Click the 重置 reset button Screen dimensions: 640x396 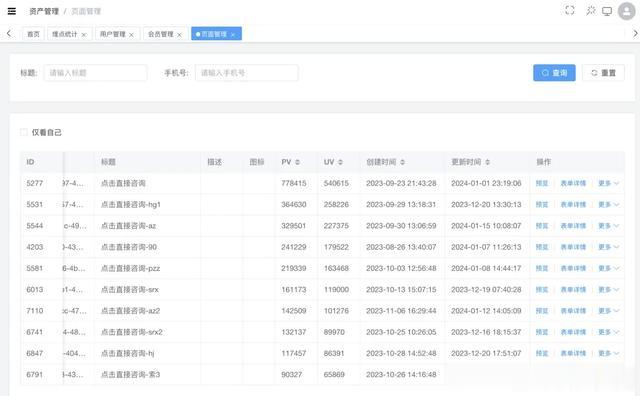(x=603, y=73)
